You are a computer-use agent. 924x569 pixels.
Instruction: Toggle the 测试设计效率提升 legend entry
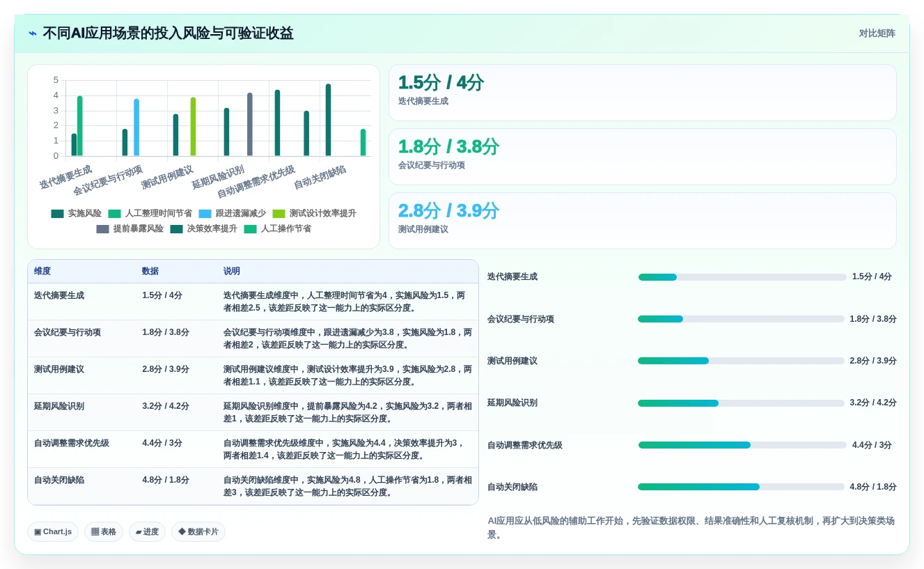click(314, 214)
